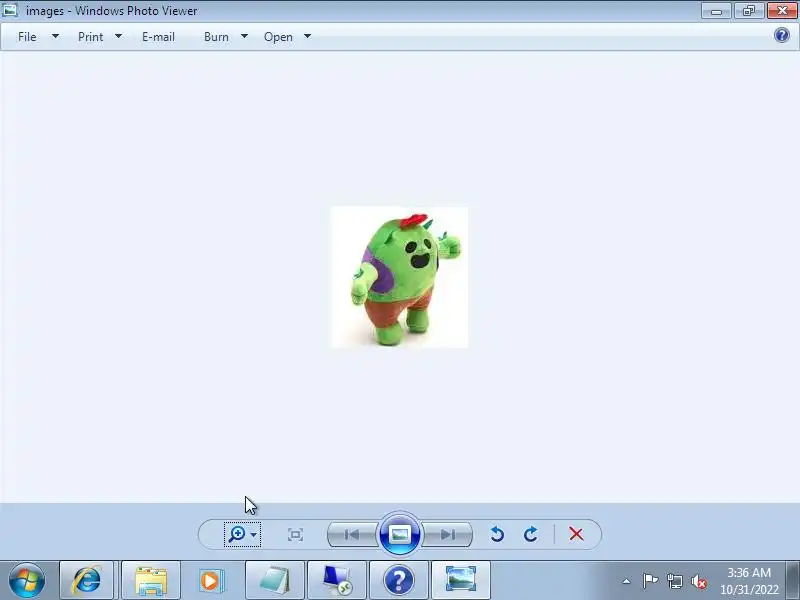Close the Photo Viewer window
The width and height of the screenshot is (800, 600).
(x=782, y=10)
